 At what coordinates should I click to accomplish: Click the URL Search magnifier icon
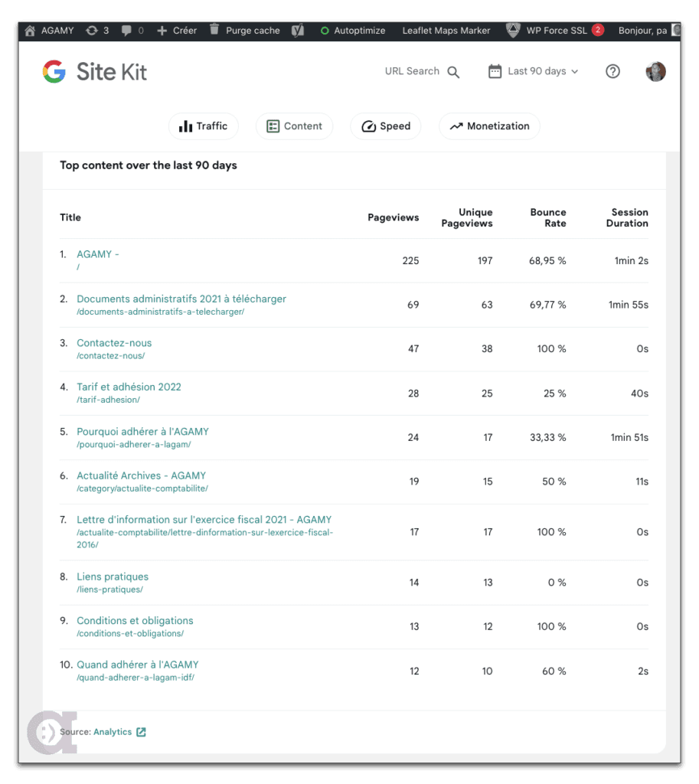(x=453, y=72)
